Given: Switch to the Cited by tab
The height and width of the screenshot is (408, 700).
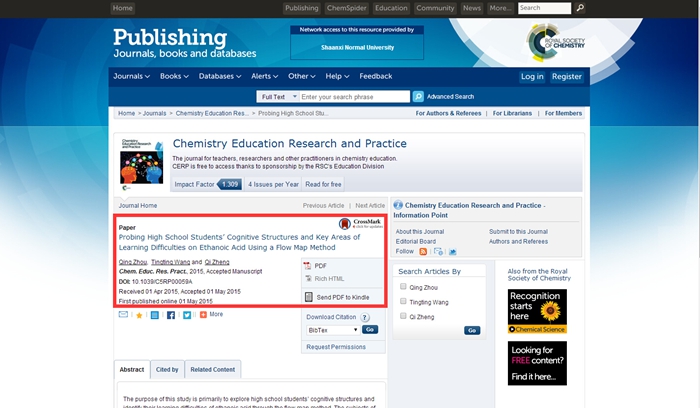Looking at the screenshot, I should tap(167, 370).
